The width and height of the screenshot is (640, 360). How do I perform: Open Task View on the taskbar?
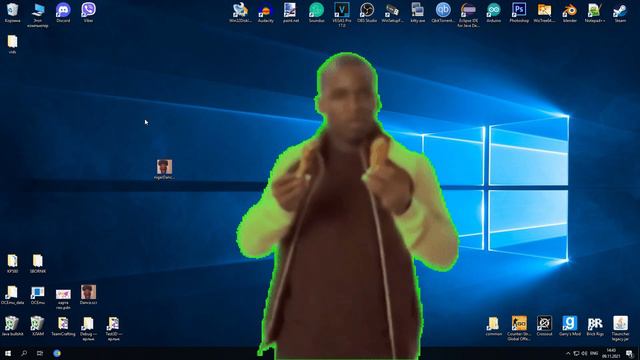click(40, 353)
